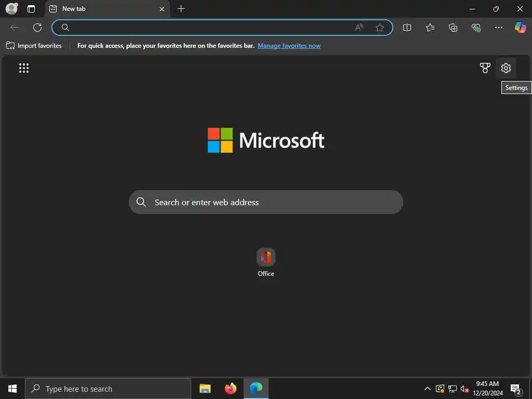Viewport: 532px width, 399px height.
Task: Click Import favorites button
Action: tap(34, 46)
